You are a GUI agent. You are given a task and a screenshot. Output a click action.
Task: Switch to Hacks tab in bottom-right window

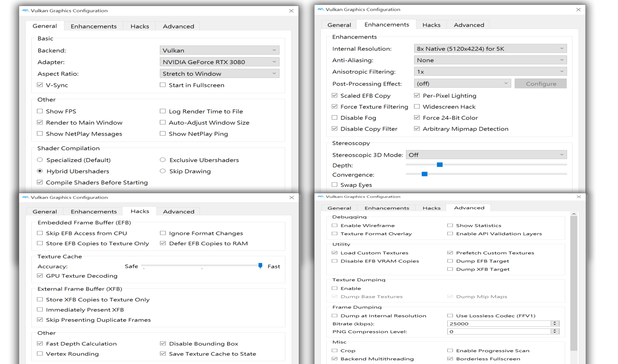pos(432,208)
